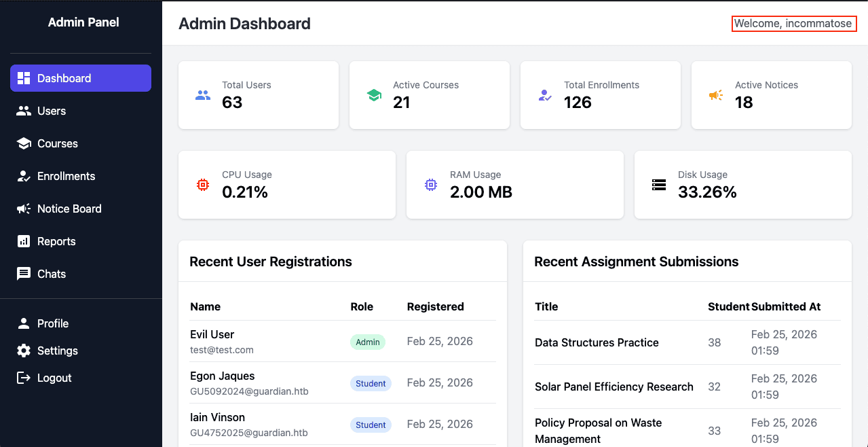The image size is (868, 447).
Task: Click the Settings gear icon
Action: [24, 351]
